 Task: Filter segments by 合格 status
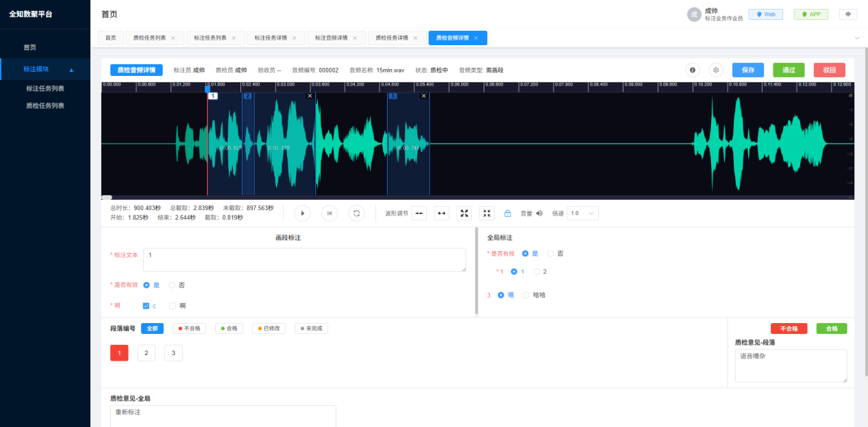[x=230, y=328]
